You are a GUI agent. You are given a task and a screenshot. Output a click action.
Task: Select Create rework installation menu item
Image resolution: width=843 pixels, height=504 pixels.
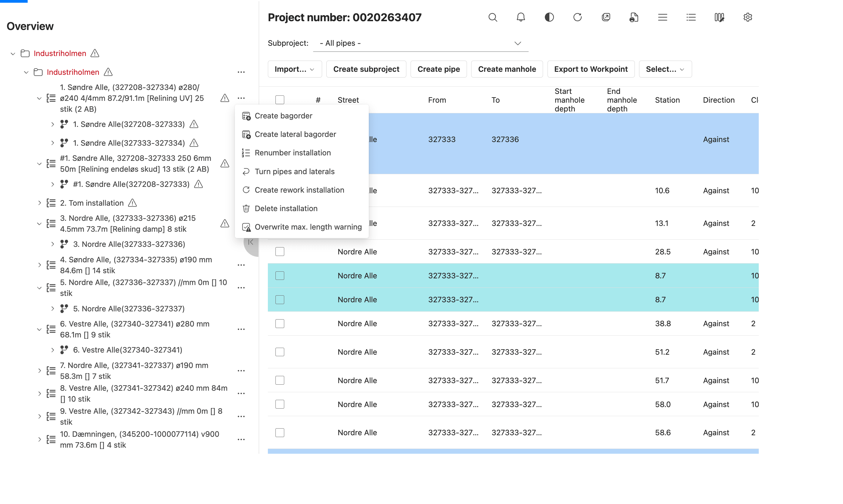pos(302,190)
